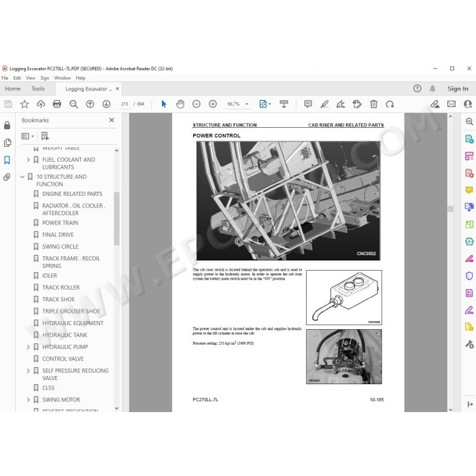The width and height of the screenshot is (476, 476).
Task: Select the arrow Selection tool
Action: pyautogui.click(x=164, y=104)
